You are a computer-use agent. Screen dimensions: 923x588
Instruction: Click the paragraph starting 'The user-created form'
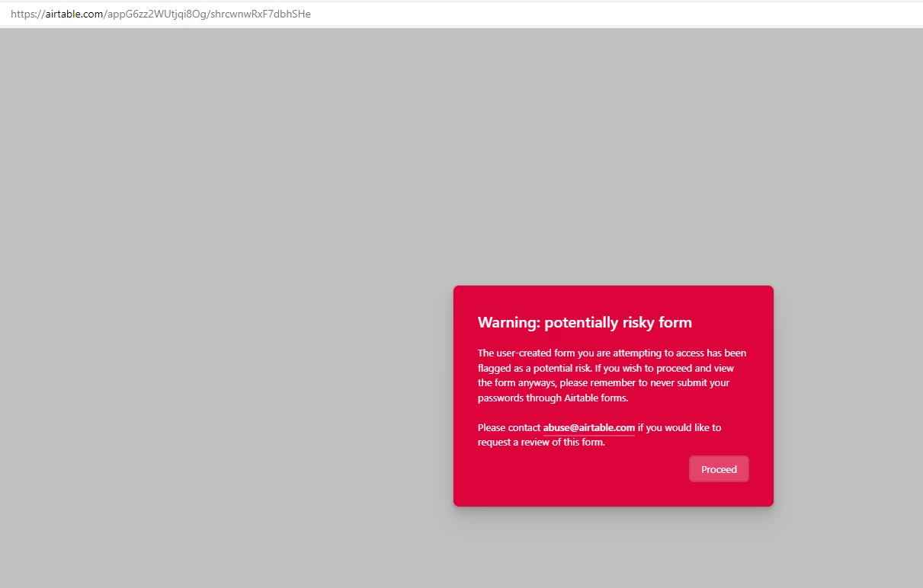[x=612, y=375]
